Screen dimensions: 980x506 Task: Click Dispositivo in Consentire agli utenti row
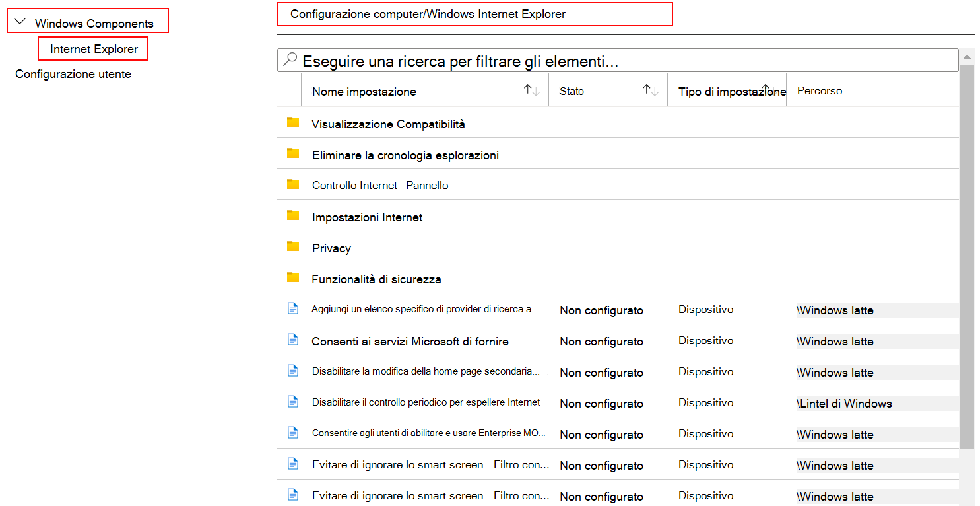pyautogui.click(x=705, y=433)
